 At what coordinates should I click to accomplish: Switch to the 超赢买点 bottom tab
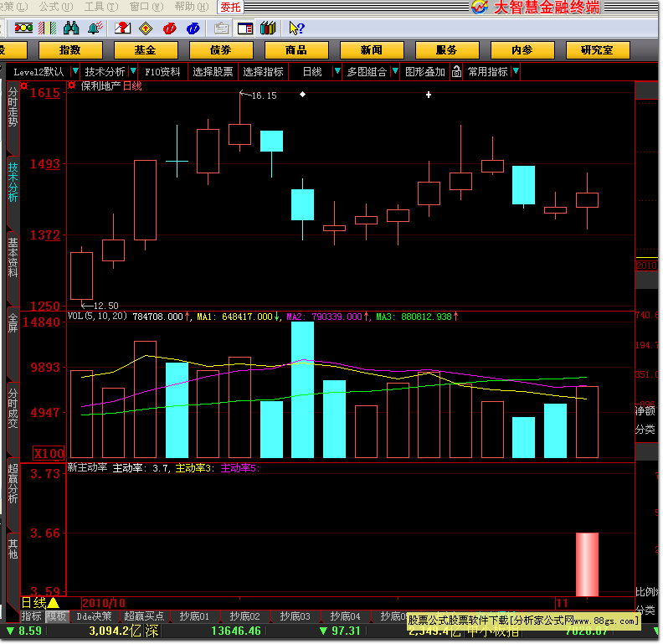point(144,616)
